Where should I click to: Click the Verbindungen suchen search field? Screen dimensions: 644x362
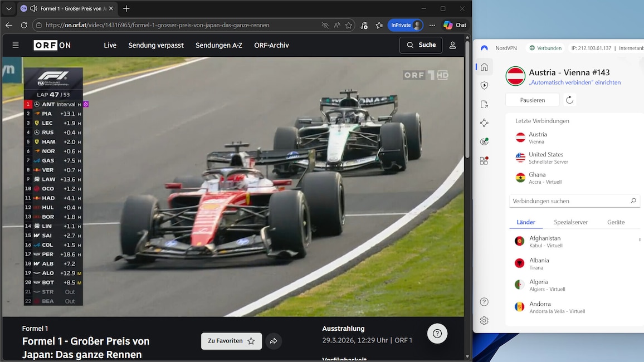pyautogui.click(x=574, y=201)
